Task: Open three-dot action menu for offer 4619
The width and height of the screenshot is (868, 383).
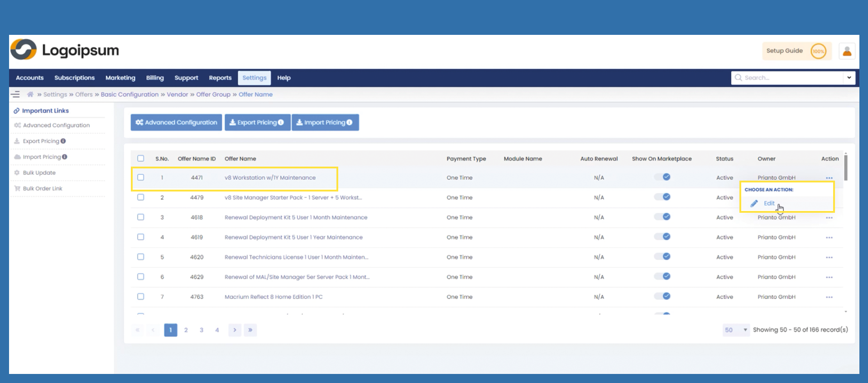Action: (829, 238)
